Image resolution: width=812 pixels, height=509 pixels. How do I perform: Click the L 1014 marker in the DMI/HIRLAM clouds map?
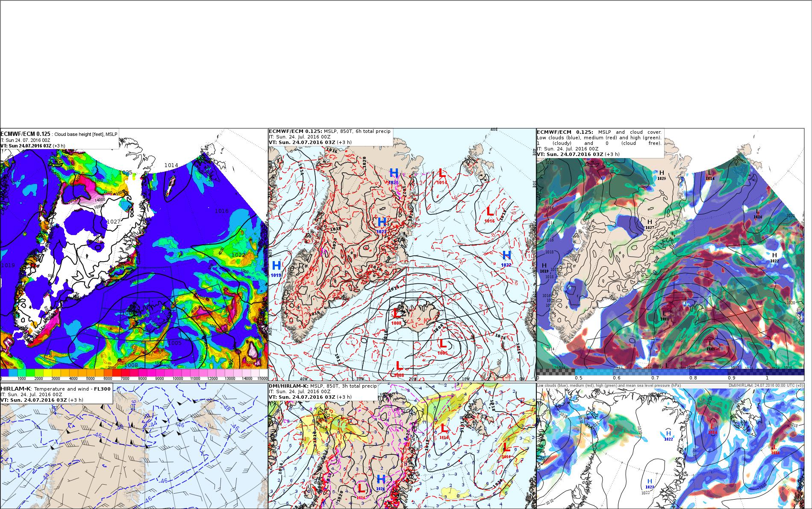pos(712,429)
